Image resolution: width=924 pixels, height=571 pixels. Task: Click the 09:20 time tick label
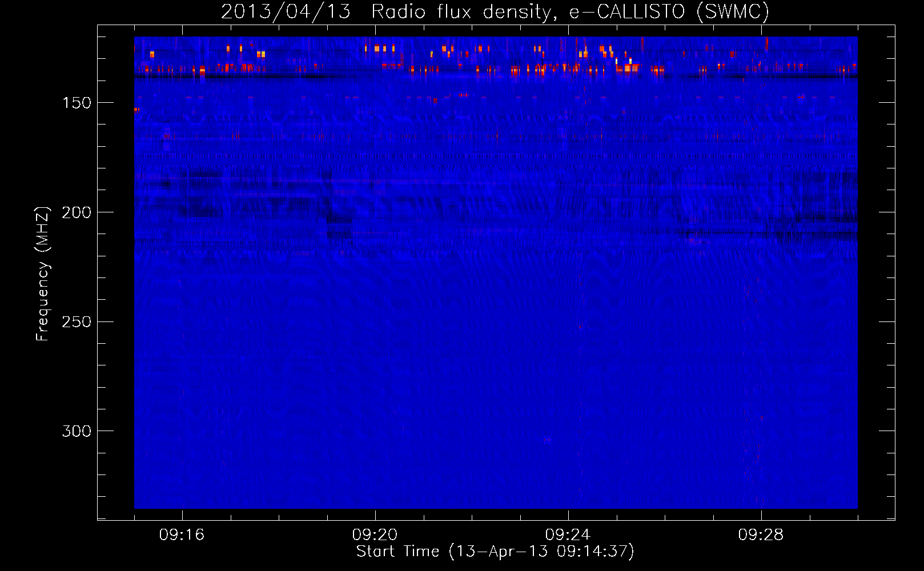[x=375, y=535]
